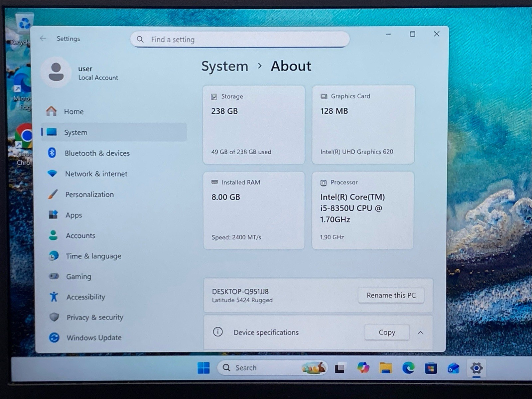Open Task View from the taskbar
The width and height of the screenshot is (532, 399).
[339, 368]
